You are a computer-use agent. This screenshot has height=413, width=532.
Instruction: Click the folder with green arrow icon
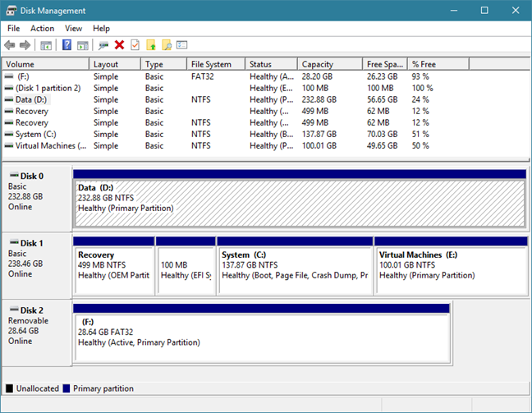151,45
